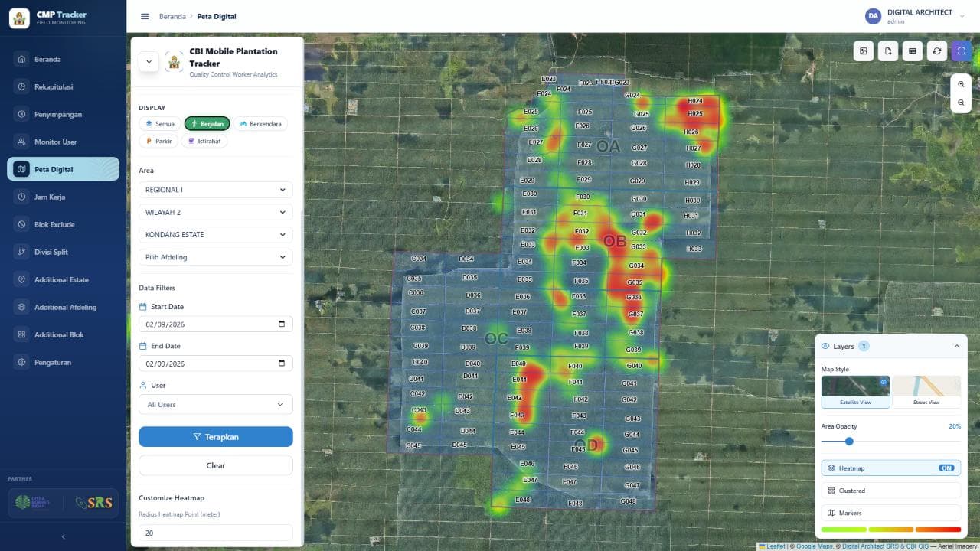The height and width of the screenshot is (551, 980).
Task: Click the CMP Tracker logo
Action: point(20,18)
